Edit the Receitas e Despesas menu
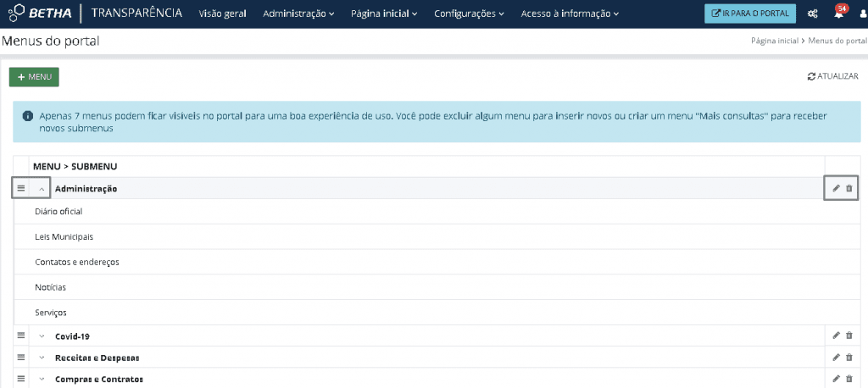Image resolution: width=868 pixels, height=388 pixels. click(836, 358)
